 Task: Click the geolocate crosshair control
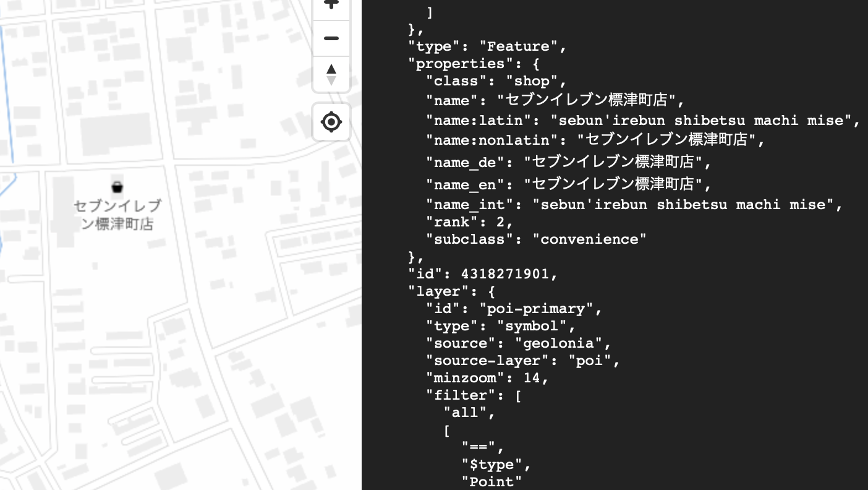tap(331, 122)
